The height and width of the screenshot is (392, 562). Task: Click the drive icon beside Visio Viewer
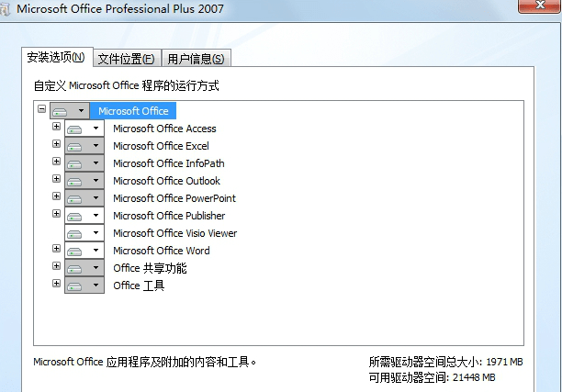pos(76,233)
